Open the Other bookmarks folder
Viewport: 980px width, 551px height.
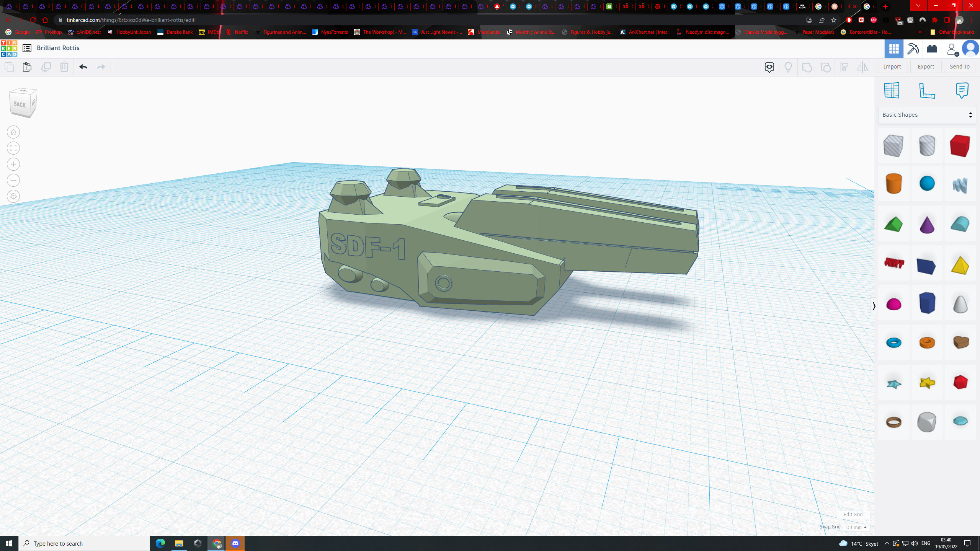[952, 32]
